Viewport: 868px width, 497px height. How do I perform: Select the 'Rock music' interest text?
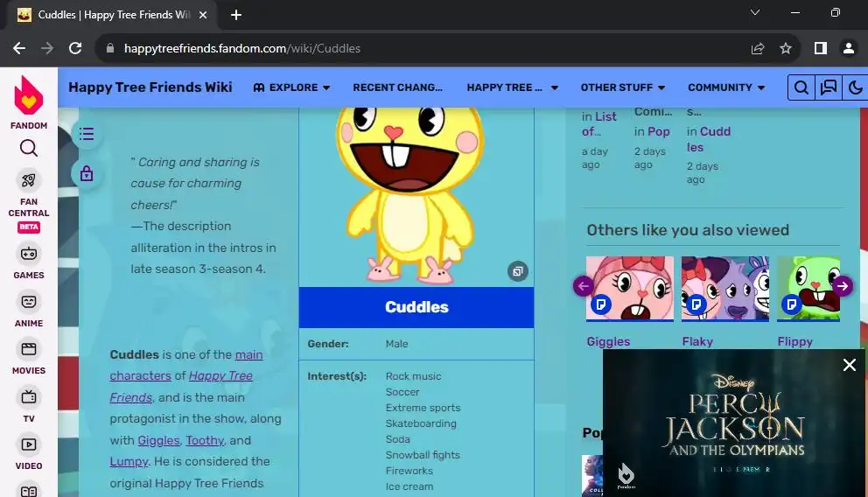(414, 376)
